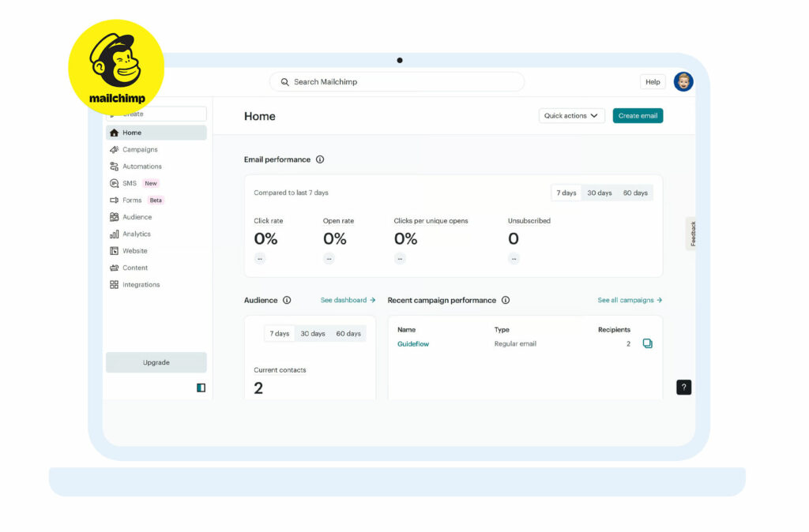Click the Beta badge next to Forms

pos(156,200)
